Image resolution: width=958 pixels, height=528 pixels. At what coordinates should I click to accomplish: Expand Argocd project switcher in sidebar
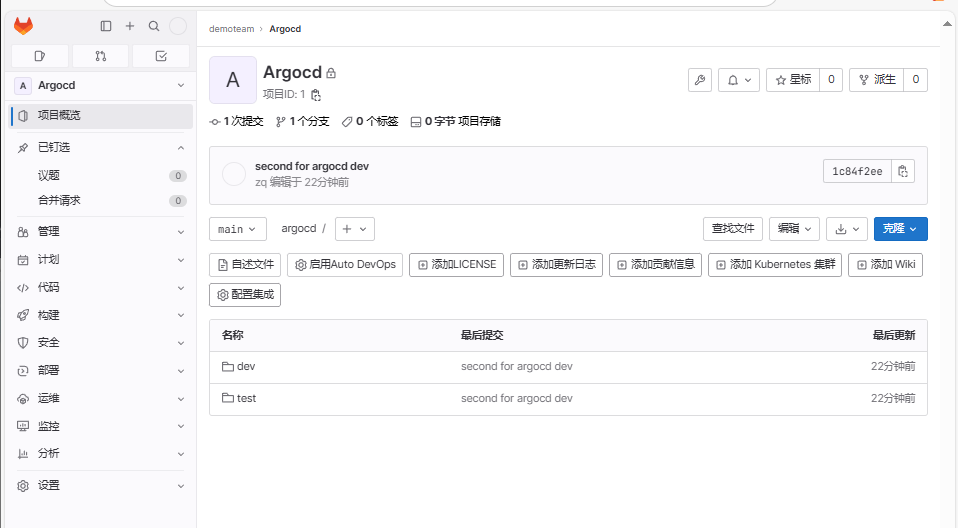coord(101,86)
